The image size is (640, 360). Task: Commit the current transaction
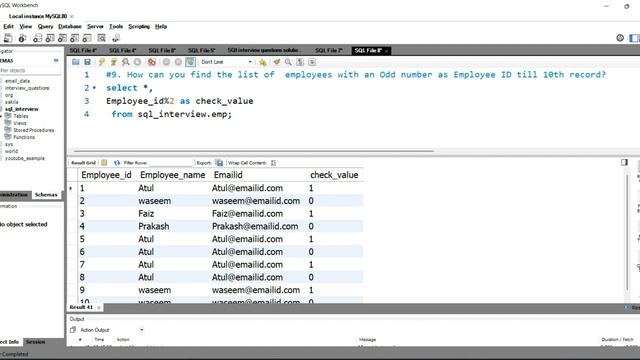pyautogui.click(x=166, y=62)
